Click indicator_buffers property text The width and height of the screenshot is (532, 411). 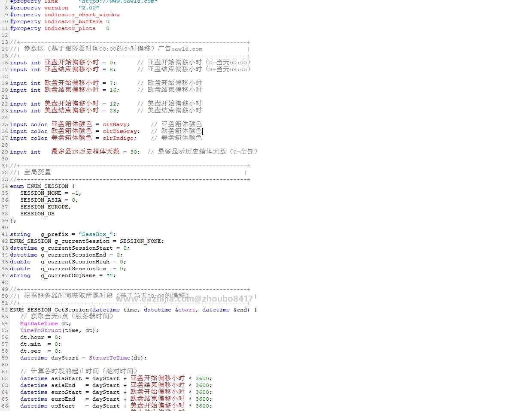tap(73, 21)
